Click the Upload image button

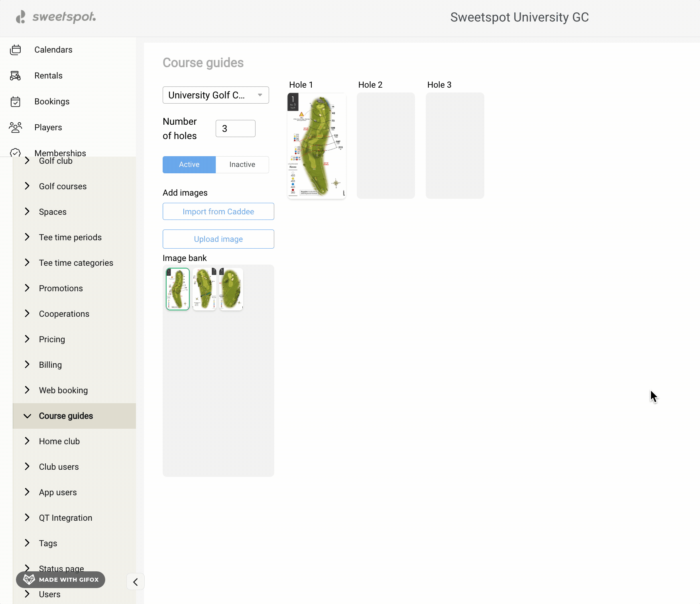coord(218,239)
